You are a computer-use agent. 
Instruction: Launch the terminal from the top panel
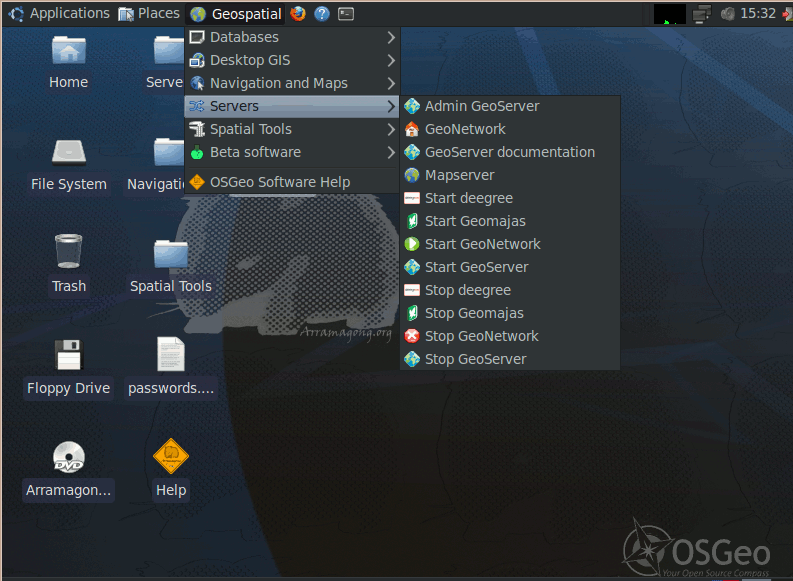pos(346,14)
